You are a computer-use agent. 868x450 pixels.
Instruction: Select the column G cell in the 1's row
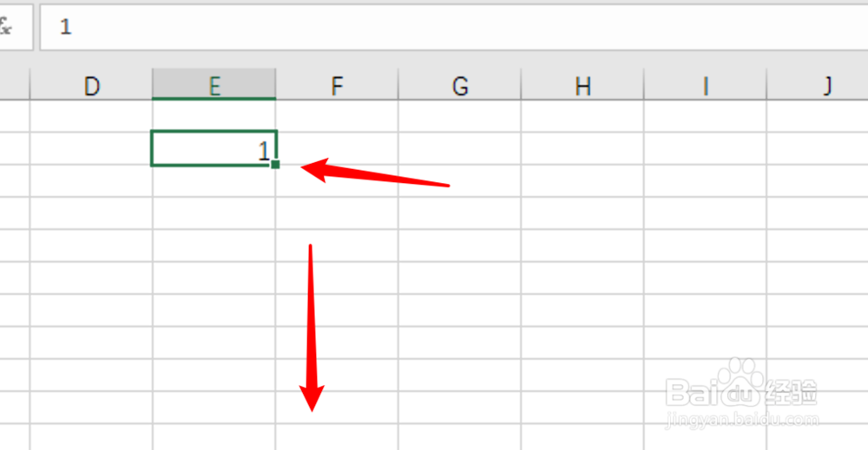tap(460, 148)
